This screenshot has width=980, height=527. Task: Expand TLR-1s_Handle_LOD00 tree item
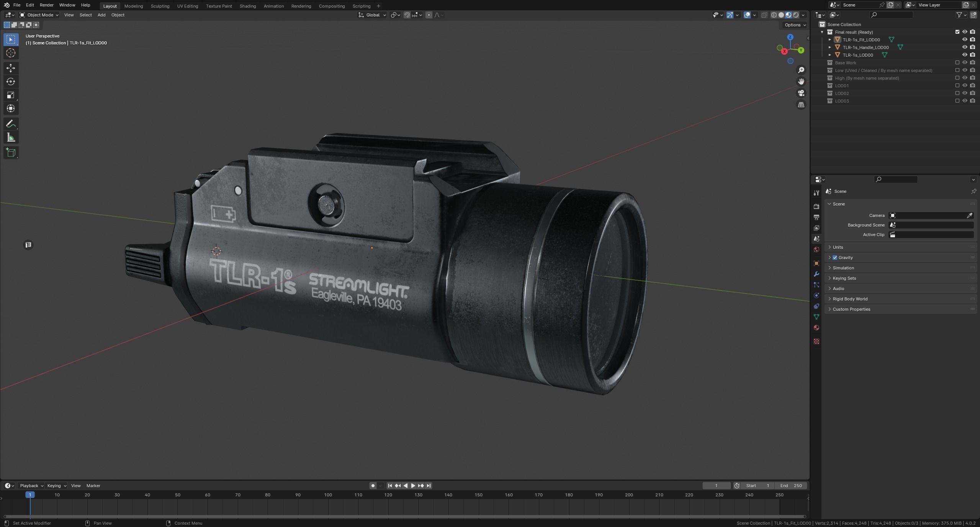[830, 47]
